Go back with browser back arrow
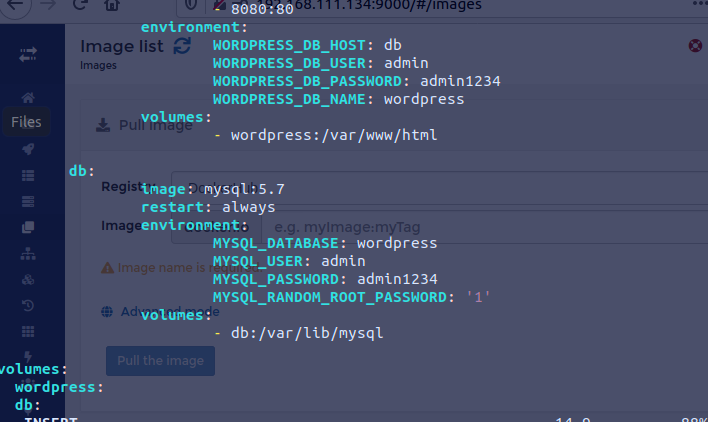 coord(15,6)
